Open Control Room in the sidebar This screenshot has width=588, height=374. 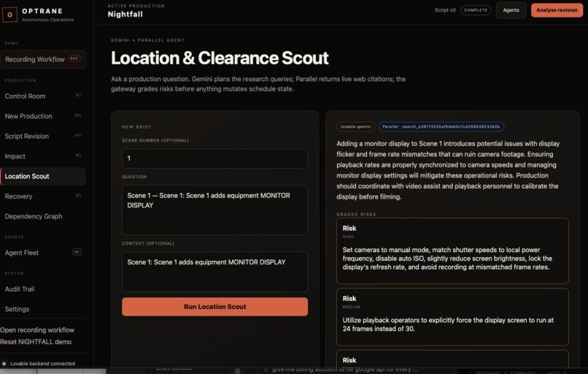(x=43, y=96)
